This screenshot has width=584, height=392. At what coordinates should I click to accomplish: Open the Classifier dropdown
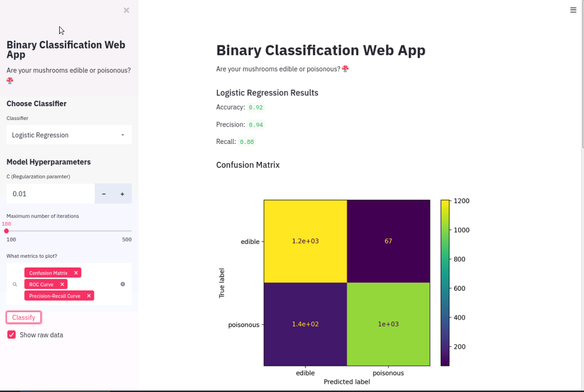(x=69, y=135)
